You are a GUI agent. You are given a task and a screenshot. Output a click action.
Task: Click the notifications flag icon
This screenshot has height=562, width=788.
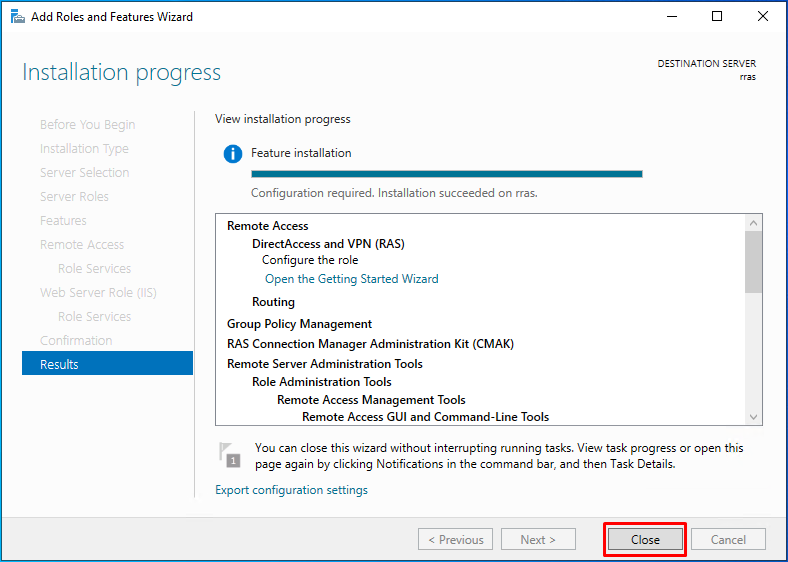230,454
